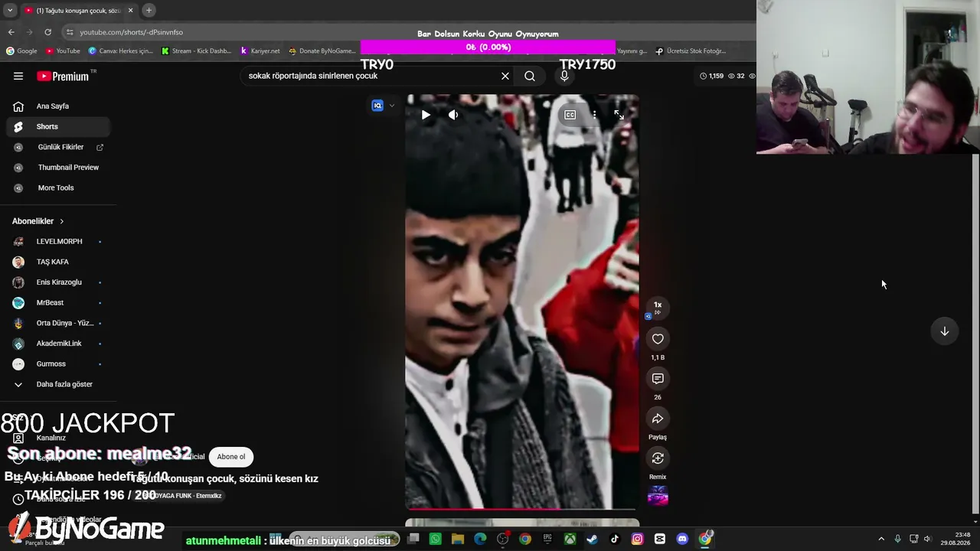The width and height of the screenshot is (980, 551).
Task: Open WhatsApp from the taskbar
Action: click(435, 540)
